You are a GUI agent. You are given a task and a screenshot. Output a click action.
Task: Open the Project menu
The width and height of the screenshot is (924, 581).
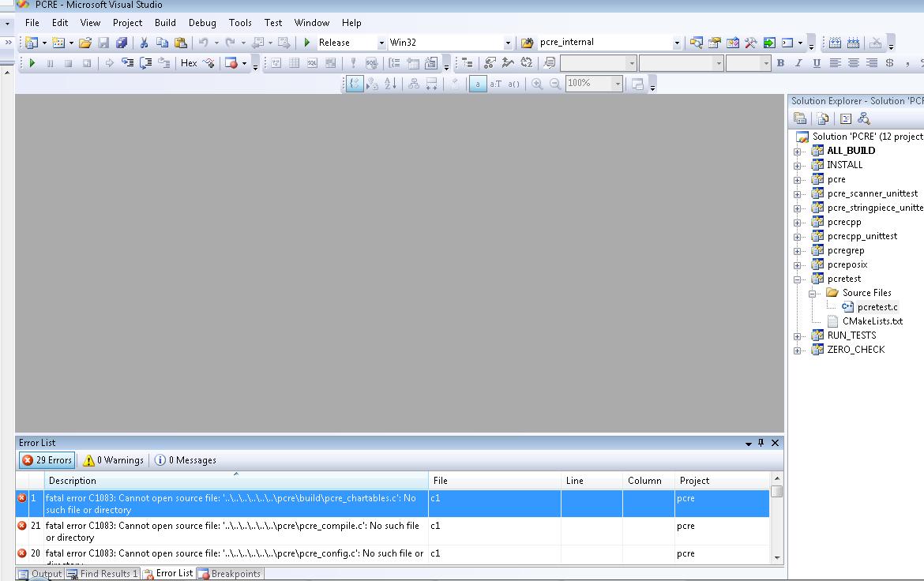127,23
